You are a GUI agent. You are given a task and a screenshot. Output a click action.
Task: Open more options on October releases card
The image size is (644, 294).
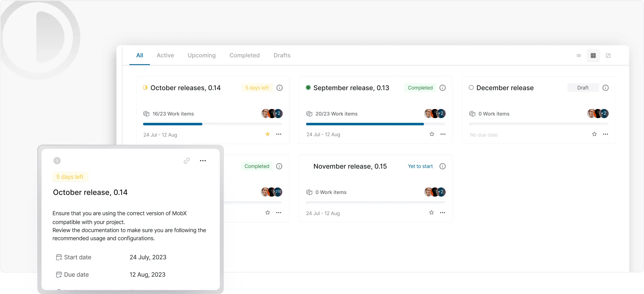(x=279, y=134)
